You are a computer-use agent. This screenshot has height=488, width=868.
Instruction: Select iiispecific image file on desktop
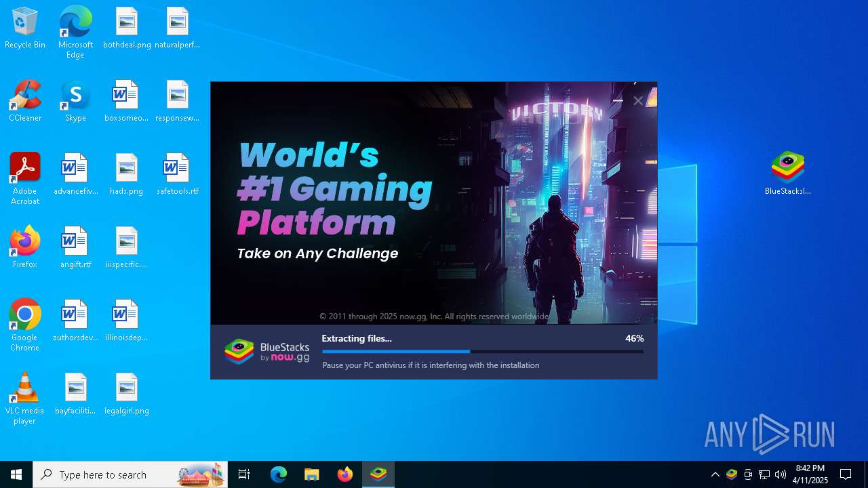click(x=126, y=248)
